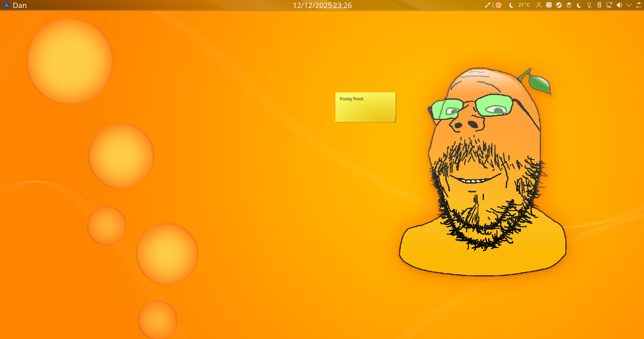Toggle the crossed-out lightbulb tray icon
Viewport: 644px width, 339px height.
click(589, 5)
